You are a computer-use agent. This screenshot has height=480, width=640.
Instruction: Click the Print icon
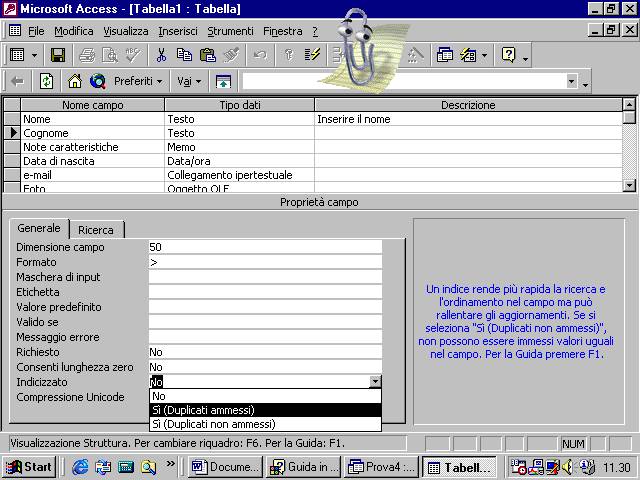[87, 55]
